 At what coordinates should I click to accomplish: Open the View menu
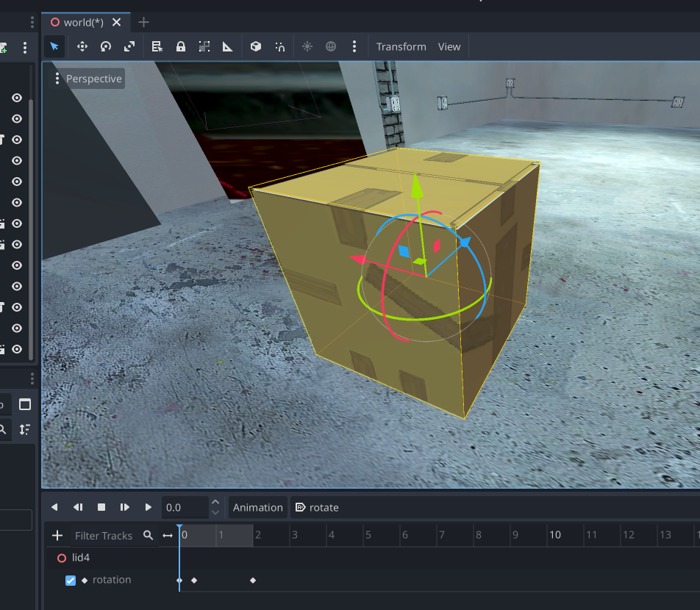coord(449,46)
